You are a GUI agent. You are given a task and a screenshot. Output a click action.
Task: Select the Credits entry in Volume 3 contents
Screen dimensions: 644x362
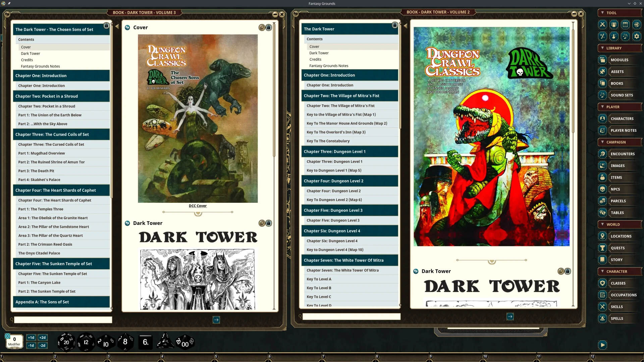[x=27, y=60]
